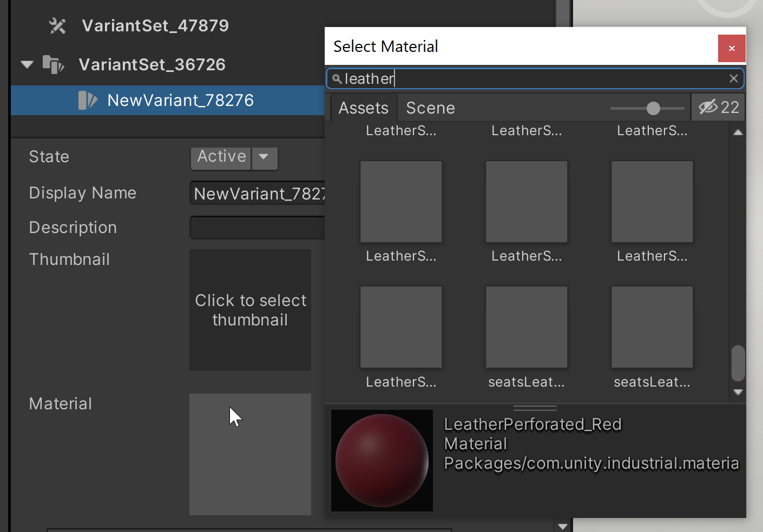
Task: Click the wrench icon beside VariantSet_47879
Action: [x=57, y=25]
